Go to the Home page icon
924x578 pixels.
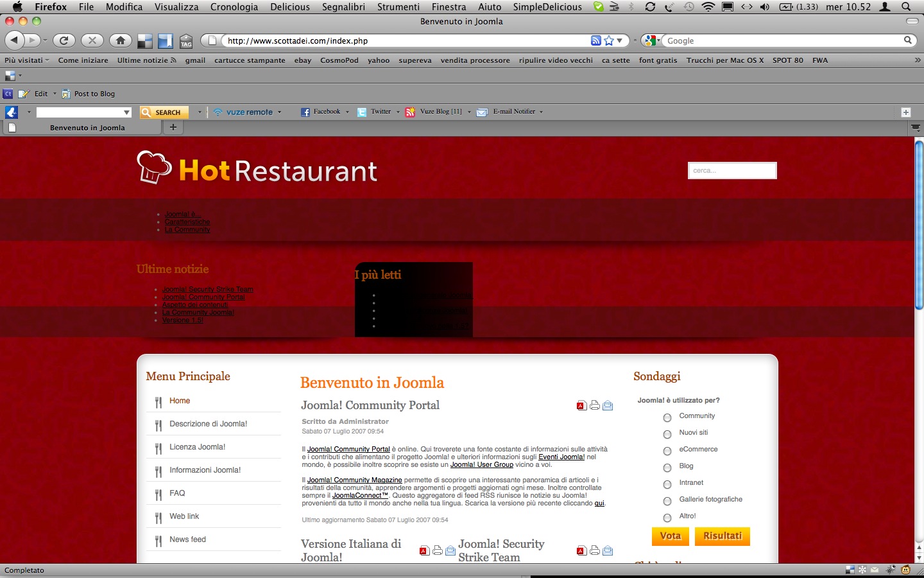(x=121, y=40)
